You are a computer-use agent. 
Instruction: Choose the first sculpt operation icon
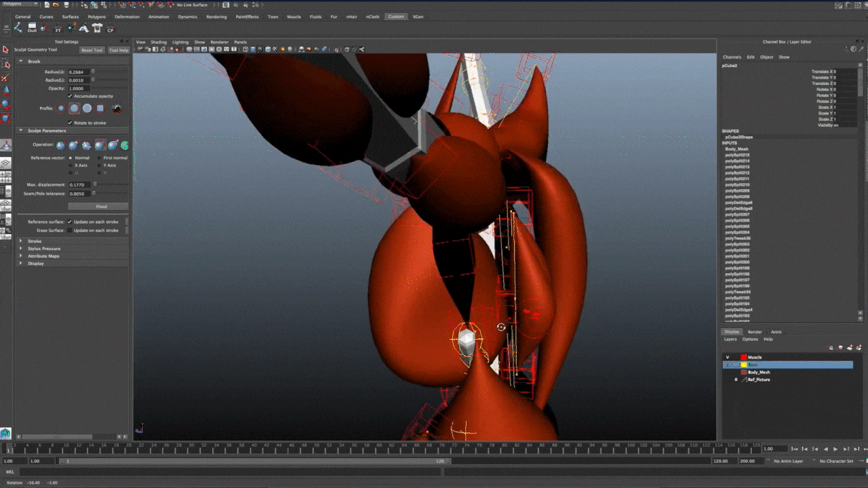point(60,145)
